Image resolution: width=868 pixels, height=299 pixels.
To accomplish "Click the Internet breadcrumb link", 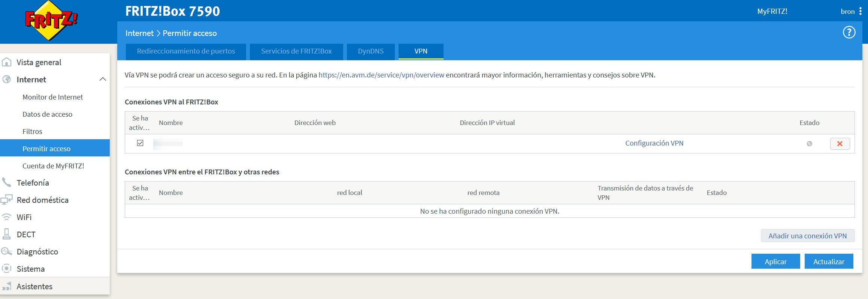I will pos(139,33).
